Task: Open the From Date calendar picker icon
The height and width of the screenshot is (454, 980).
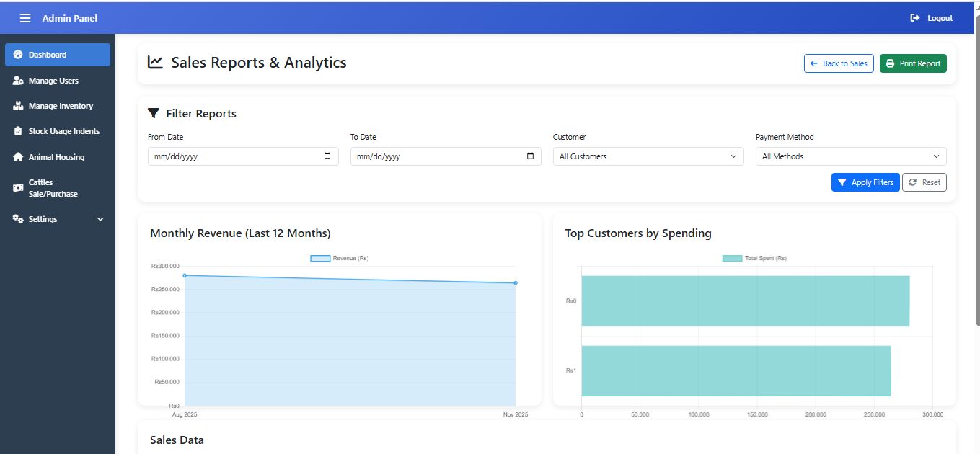Action: click(x=327, y=156)
